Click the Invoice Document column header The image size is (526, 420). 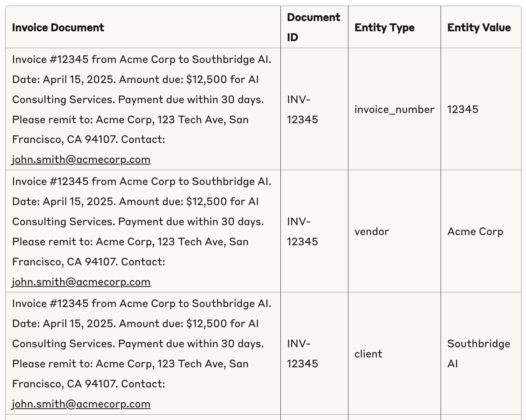pos(58,28)
